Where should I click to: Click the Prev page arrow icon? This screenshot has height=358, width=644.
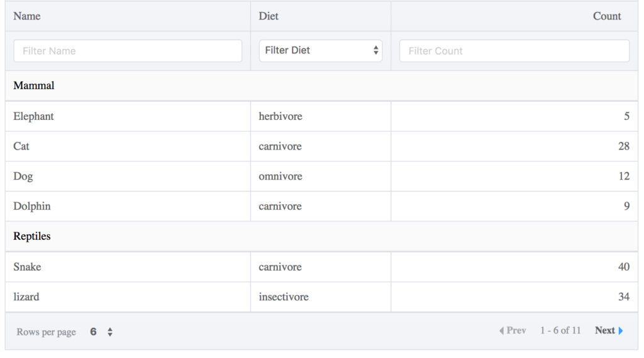[x=501, y=330]
